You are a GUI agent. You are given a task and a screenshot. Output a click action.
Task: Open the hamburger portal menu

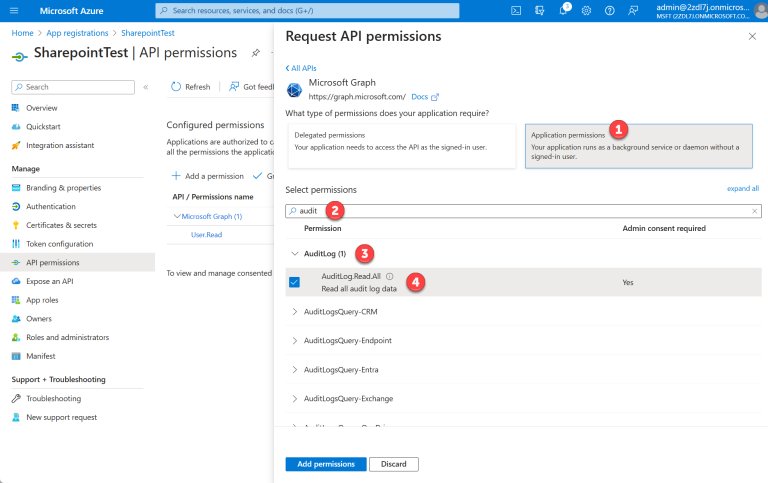14,10
